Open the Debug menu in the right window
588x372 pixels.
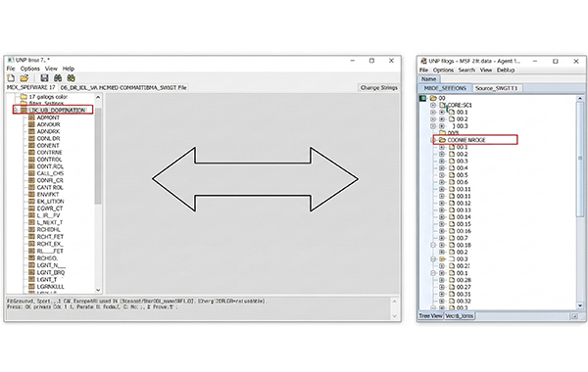[x=506, y=70]
